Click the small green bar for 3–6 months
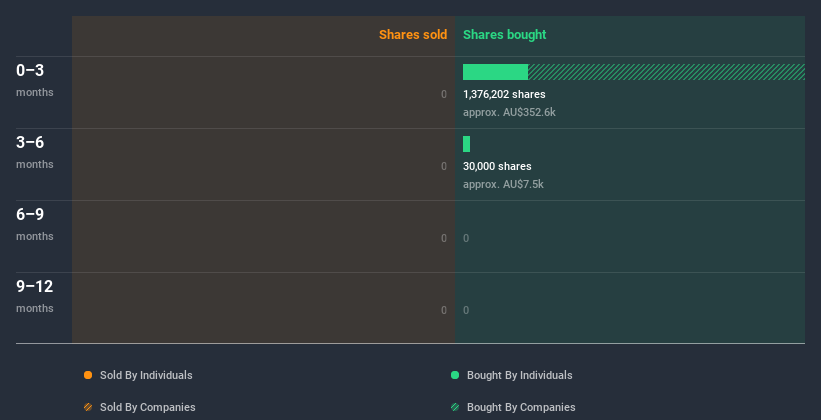 (x=466, y=144)
